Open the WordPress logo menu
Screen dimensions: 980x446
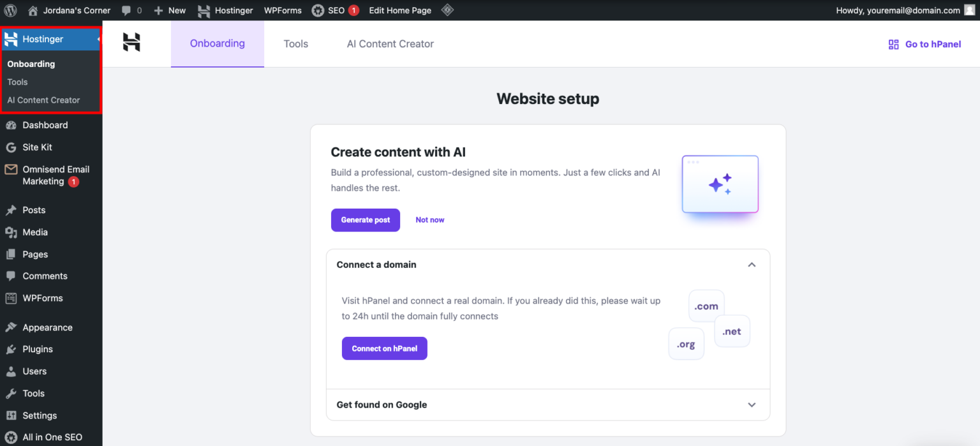[9, 10]
